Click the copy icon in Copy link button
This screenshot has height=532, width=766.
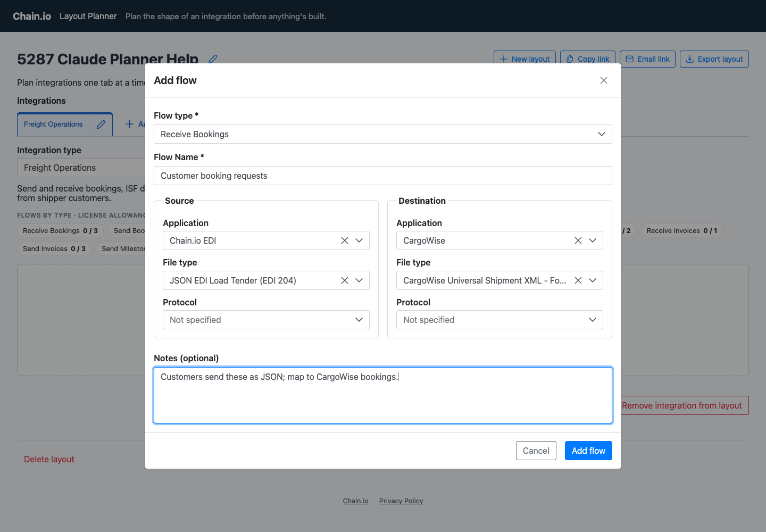click(570, 59)
